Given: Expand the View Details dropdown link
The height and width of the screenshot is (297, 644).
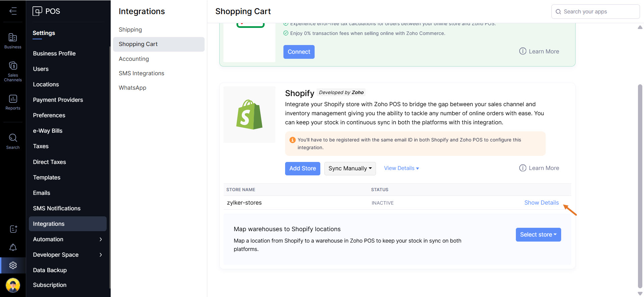Looking at the screenshot, I should point(401,168).
